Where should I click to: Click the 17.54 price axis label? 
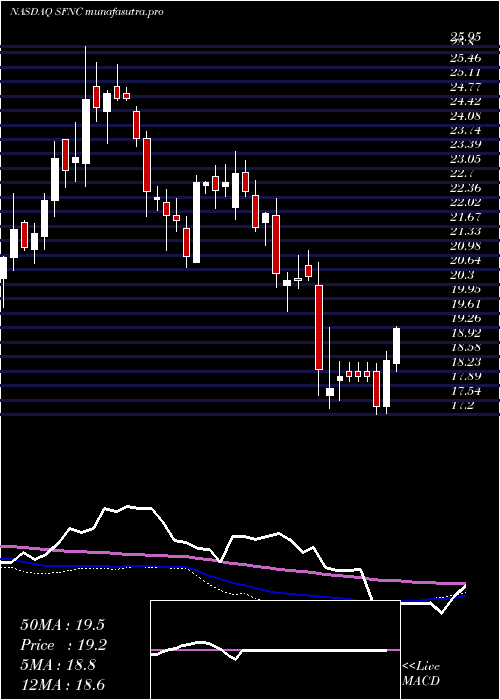tap(466, 391)
